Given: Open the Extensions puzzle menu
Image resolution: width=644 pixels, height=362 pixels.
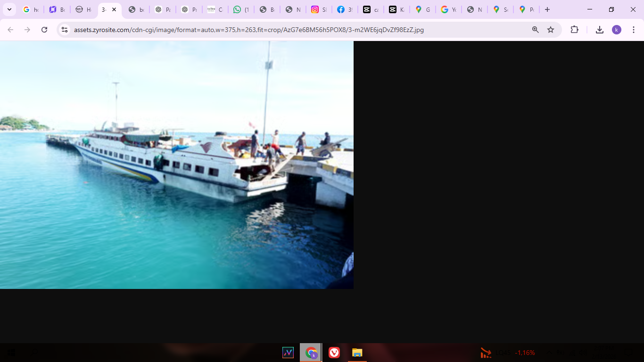Looking at the screenshot, I should point(574,30).
